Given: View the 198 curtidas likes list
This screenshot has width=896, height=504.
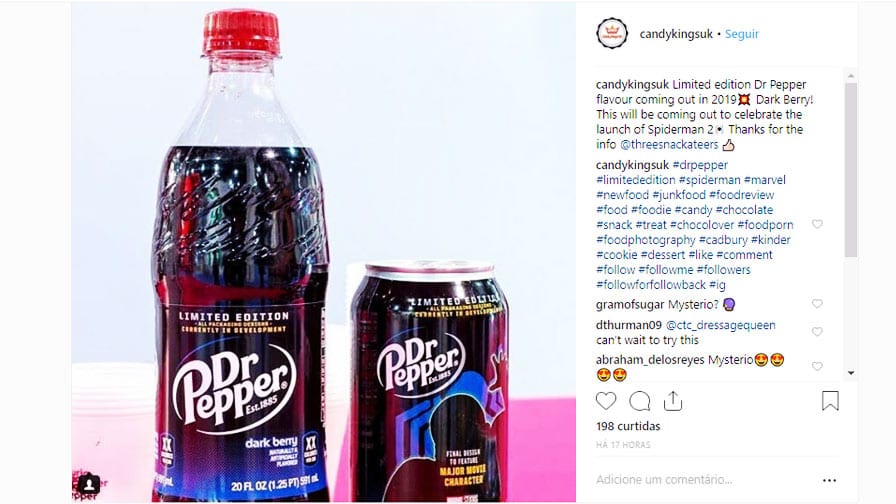Looking at the screenshot, I should [x=628, y=426].
